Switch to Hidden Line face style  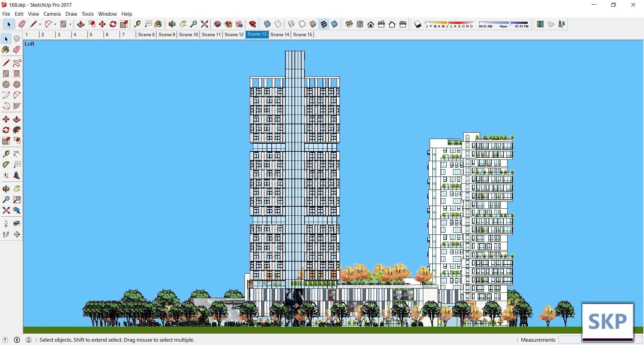[302, 24]
